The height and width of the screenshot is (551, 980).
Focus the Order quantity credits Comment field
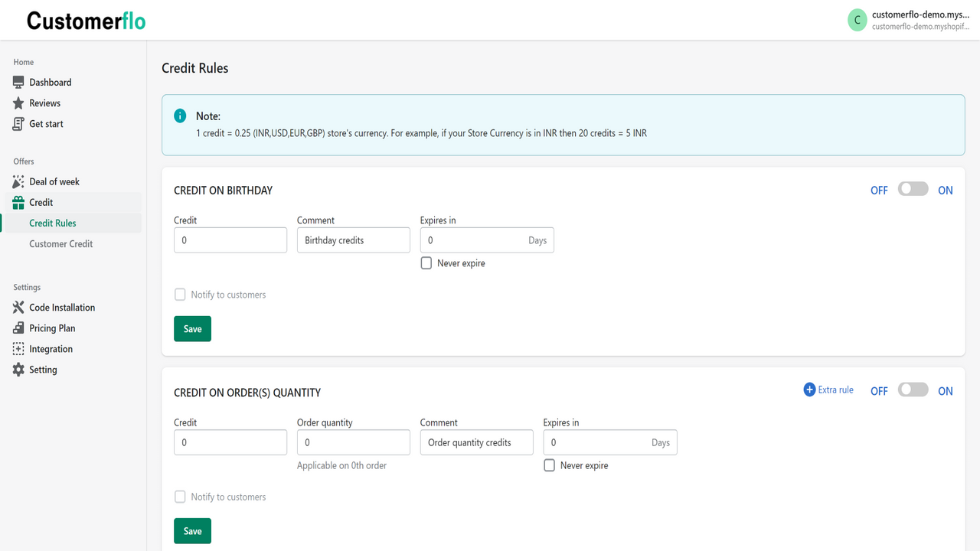point(476,442)
